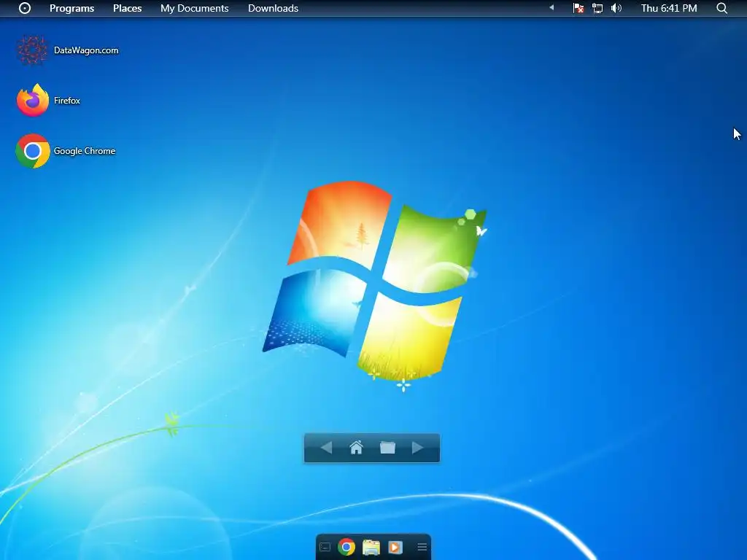
Task: Open the DataWagon.com desktop shortcut icon
Action: [32, 50]
